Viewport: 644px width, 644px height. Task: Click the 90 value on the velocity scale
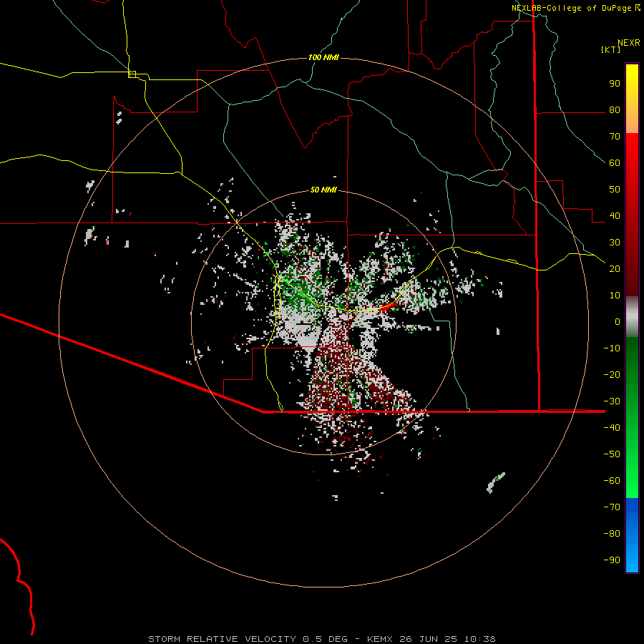coord(615,84)
